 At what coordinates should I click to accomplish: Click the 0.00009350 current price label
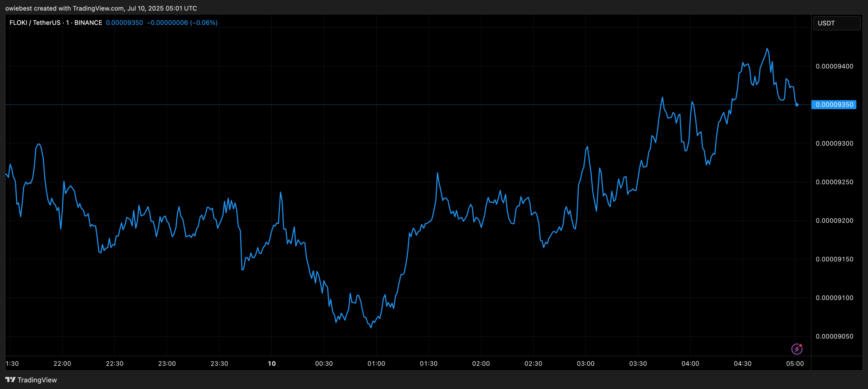pyautogui.click(x=834, y=104)
